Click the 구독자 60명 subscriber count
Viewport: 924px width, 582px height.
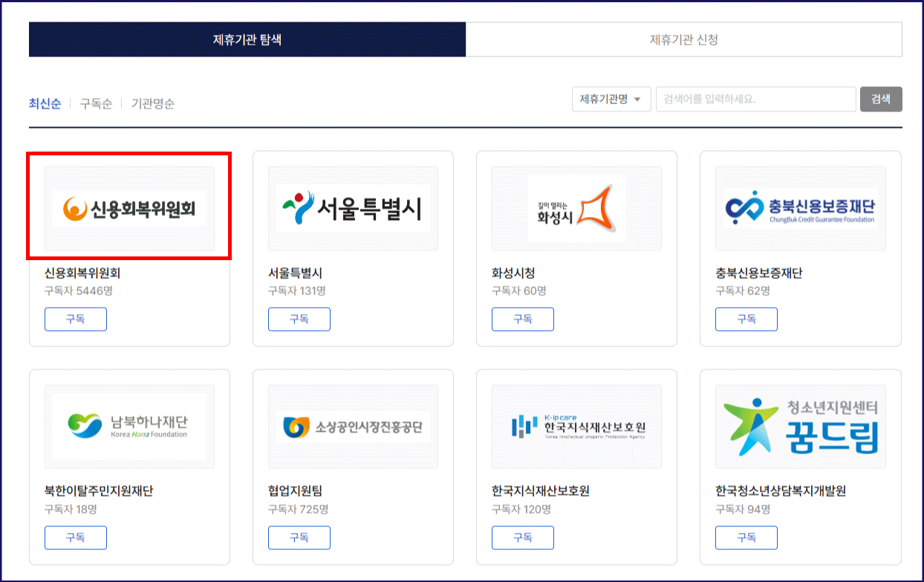pyautogui.click(x=519, y=291)
